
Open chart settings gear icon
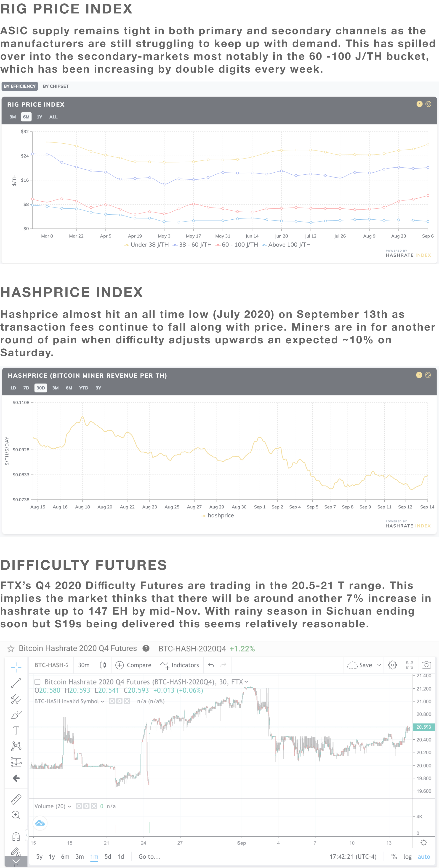pos(392,665)
